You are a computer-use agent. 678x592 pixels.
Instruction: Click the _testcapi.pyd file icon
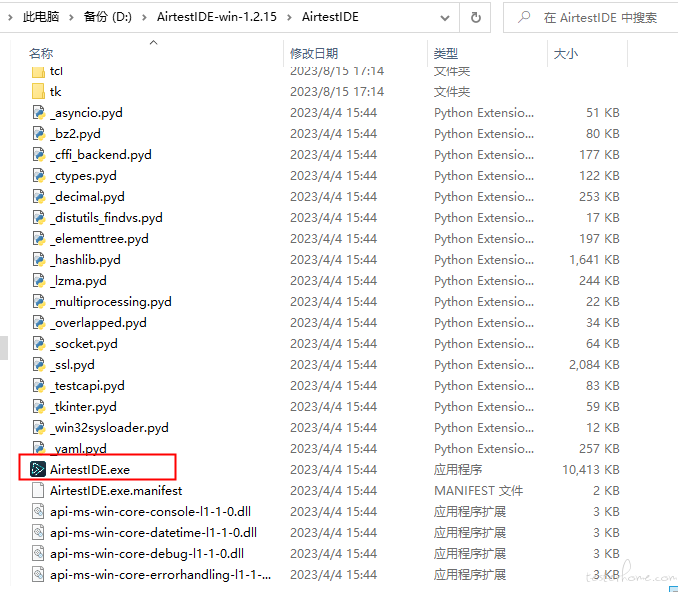pos(38,385)
